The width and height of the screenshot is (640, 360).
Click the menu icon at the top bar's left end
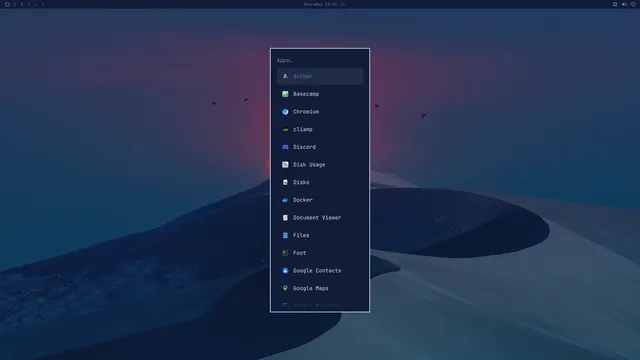click(7, 4)
